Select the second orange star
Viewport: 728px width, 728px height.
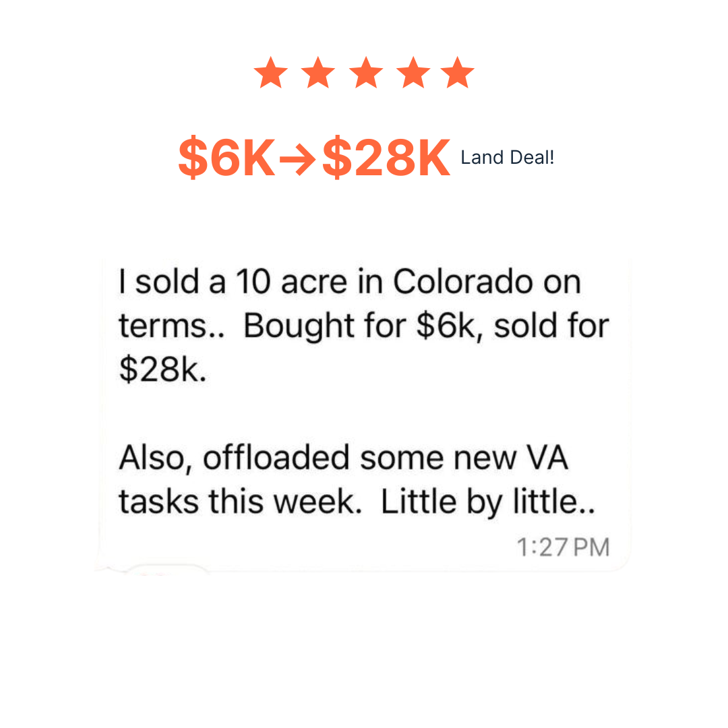317,73
